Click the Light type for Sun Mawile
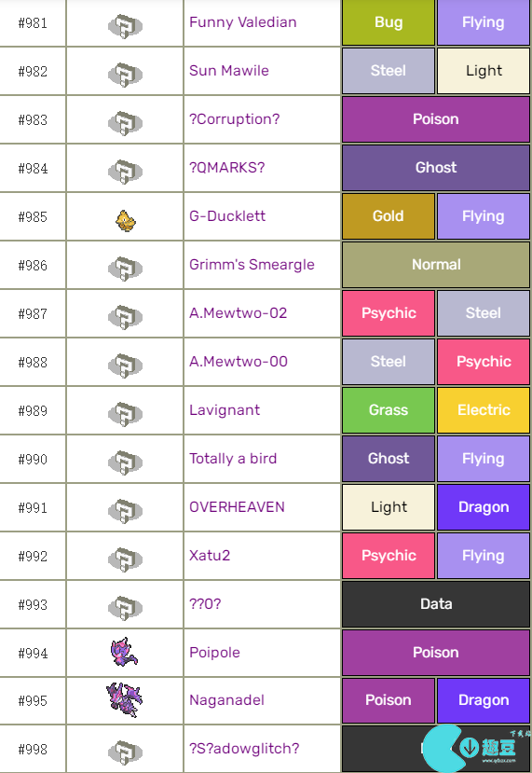This screenshot has width=532, height=773. point(484,71)
